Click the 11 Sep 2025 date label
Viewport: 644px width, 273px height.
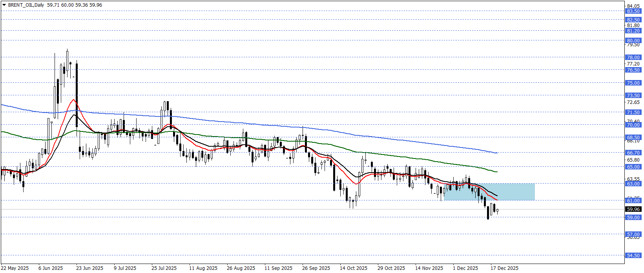(x=278, y=268)
